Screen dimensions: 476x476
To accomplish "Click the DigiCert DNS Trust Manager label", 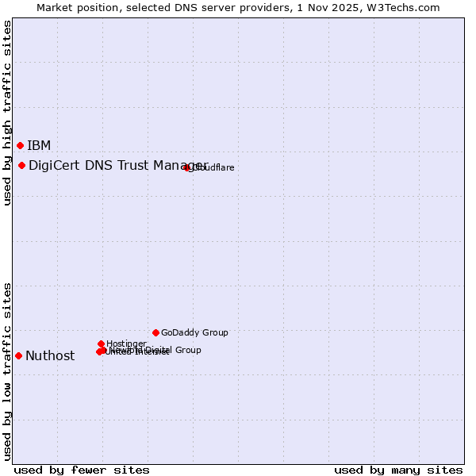I will [x=111, y=165].
